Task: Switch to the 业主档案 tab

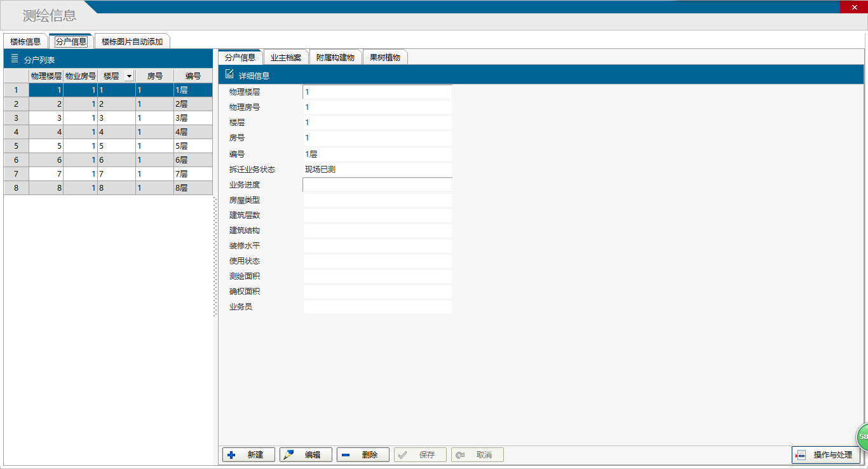Action: pyautogui.click(x=286, y=57)
